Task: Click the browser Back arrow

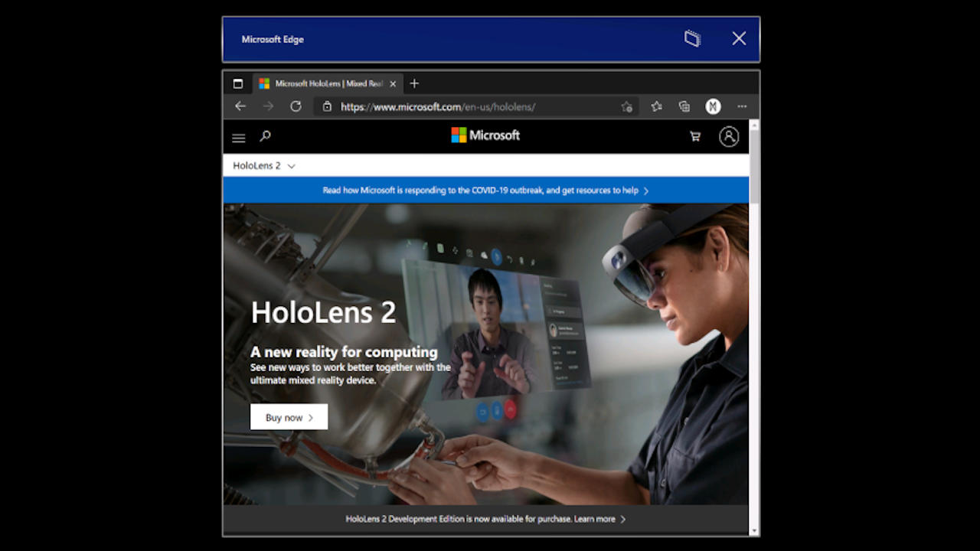Action: point(240,106)
